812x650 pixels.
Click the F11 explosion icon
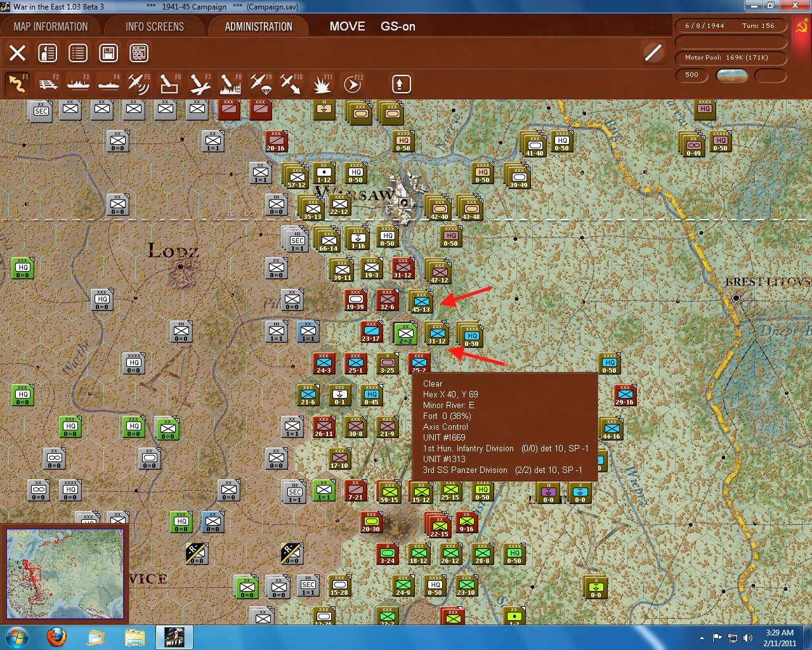[322, 84]
